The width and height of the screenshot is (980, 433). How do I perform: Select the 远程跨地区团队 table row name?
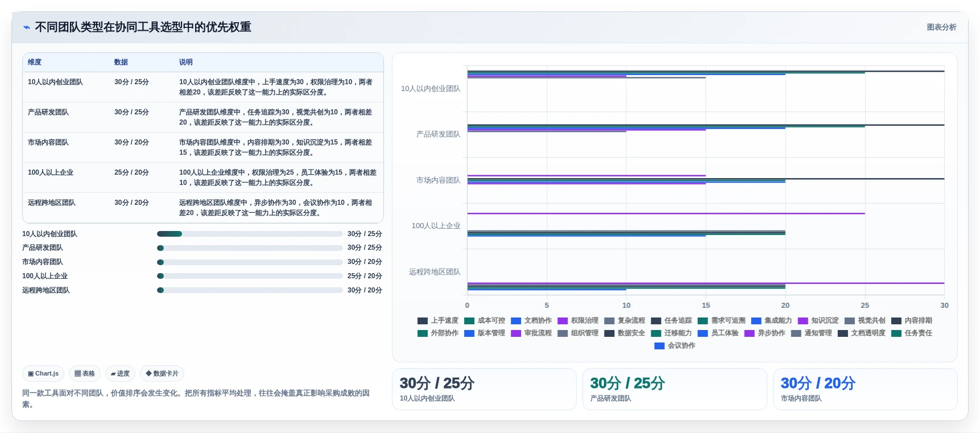[x=52, y=203]
